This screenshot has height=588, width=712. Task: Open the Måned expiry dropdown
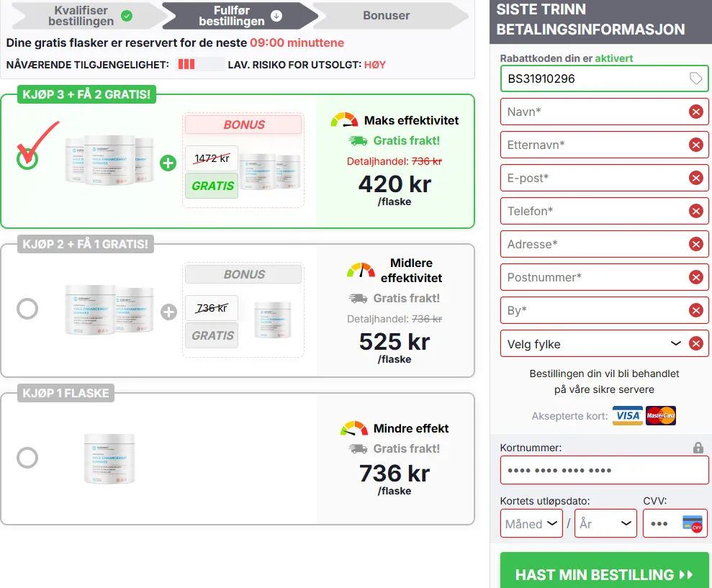pos(531,523)
